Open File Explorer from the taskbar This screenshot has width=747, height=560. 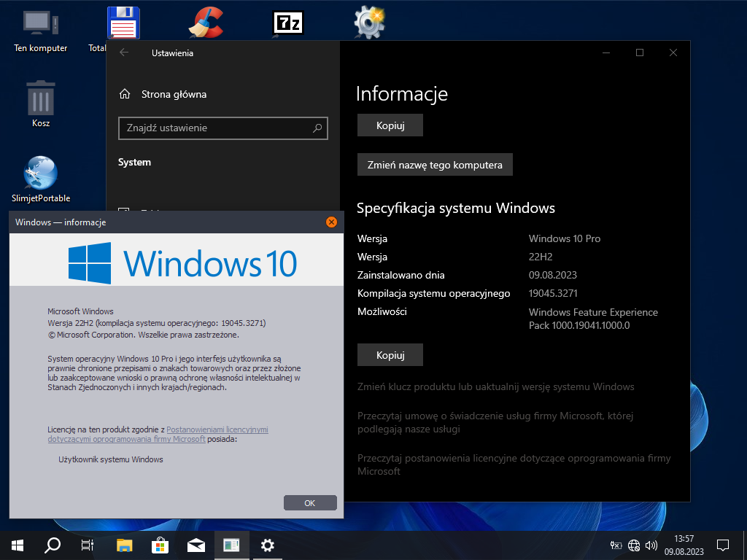pyautogui.click(x=125, y=545)
